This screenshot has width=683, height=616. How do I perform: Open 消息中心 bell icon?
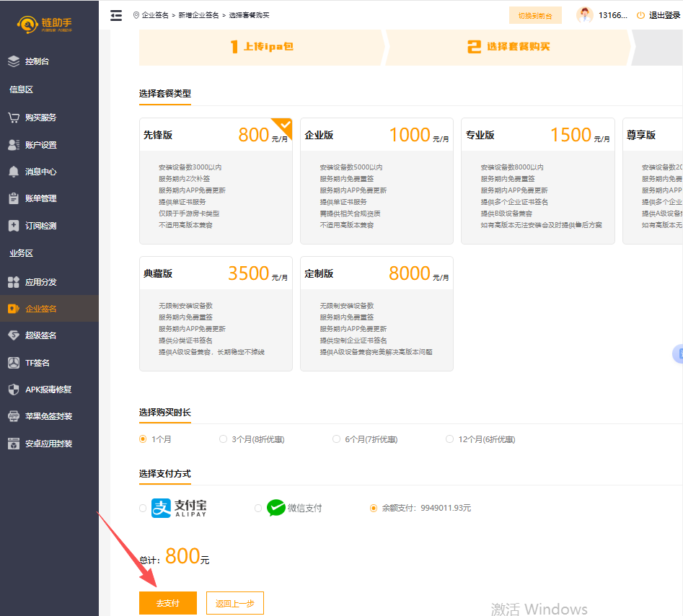14,172
